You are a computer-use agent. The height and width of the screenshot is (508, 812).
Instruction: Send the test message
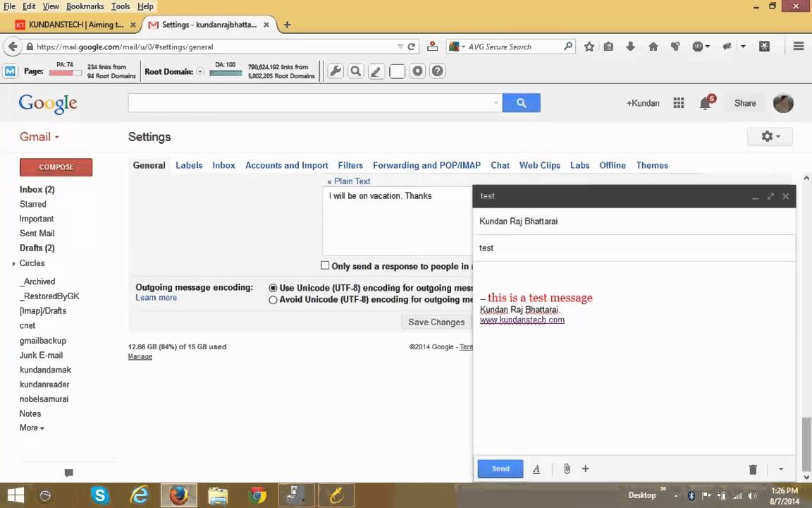(x=500, y=468)
